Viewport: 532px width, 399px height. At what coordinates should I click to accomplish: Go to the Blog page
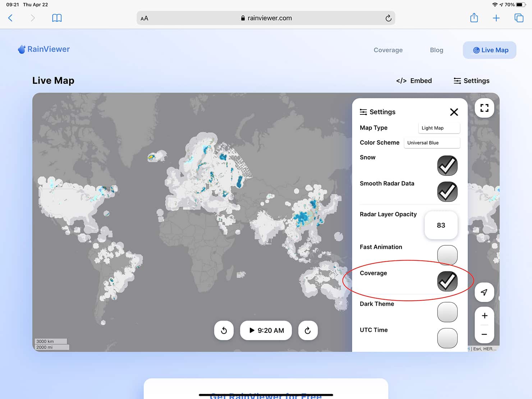436,50
